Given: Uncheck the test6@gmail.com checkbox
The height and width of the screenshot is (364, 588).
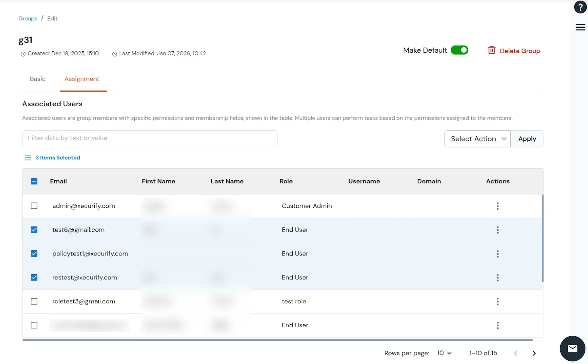Looking at the screenshot, I should tap(34, 230).
